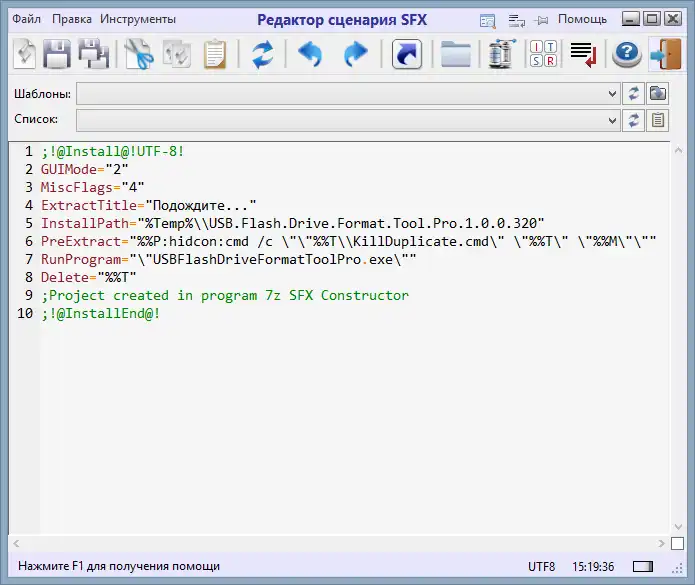Place cursor on GUIMode="2" line

(x=84, y=169)
